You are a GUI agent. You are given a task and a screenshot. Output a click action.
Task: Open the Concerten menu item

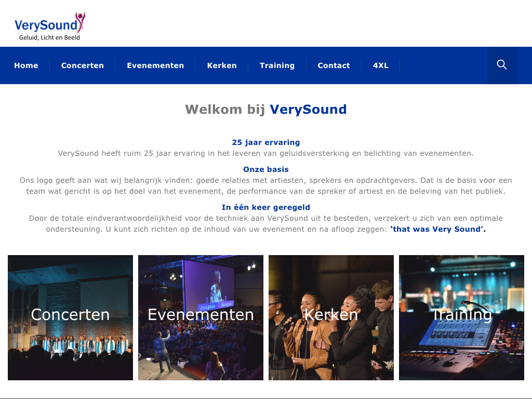click(83, 65)
